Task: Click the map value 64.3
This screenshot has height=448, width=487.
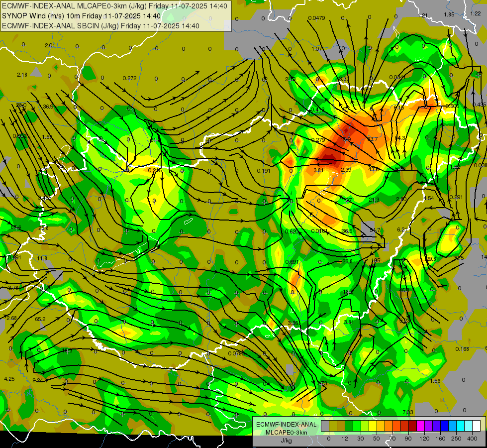Action: pos(400,138)
